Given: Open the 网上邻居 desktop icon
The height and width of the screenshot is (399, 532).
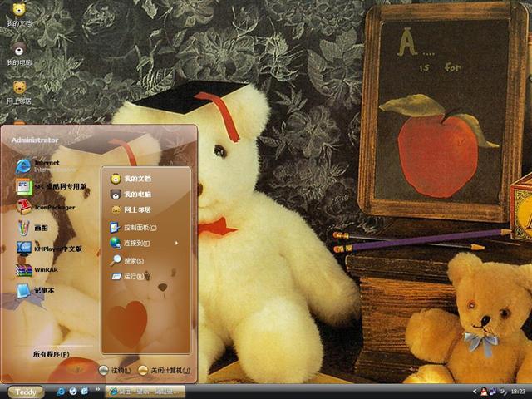Looking at the screenshot, I should tap(19, 92).
